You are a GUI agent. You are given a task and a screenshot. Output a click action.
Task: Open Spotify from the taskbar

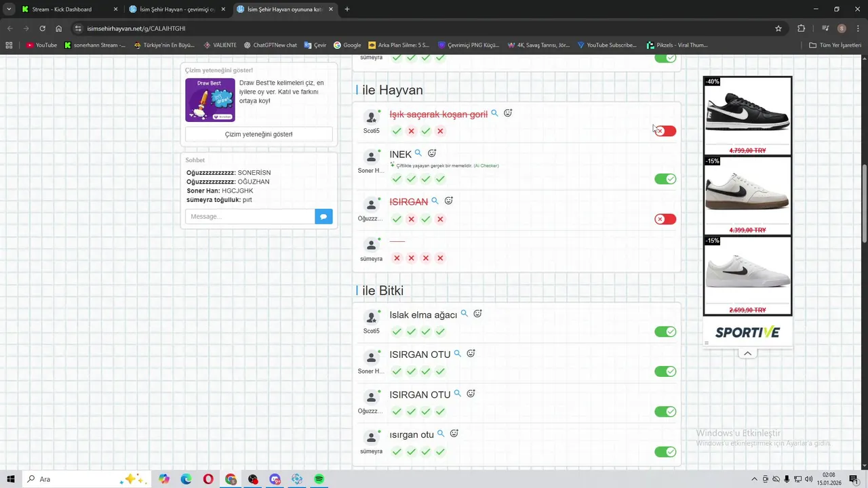319,479
